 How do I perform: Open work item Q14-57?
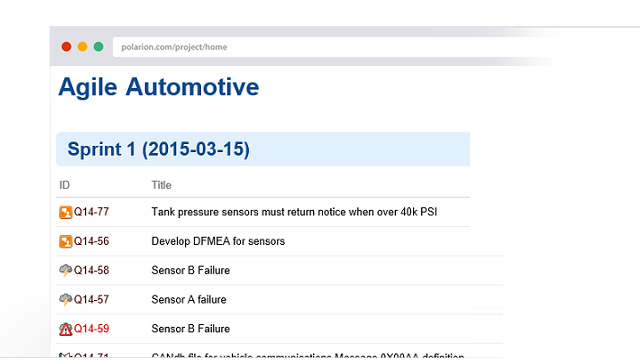click(x=91, y=300)
